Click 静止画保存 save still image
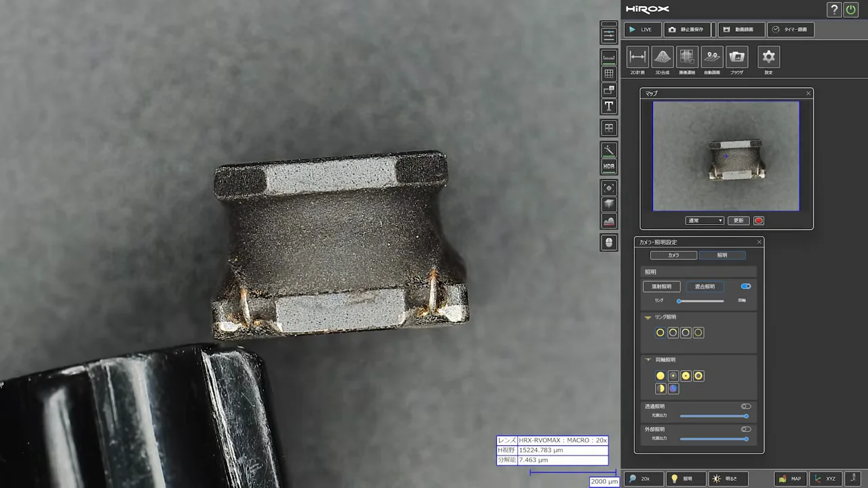This screenshot has width=868, height=488. click(x=686, y=30)
